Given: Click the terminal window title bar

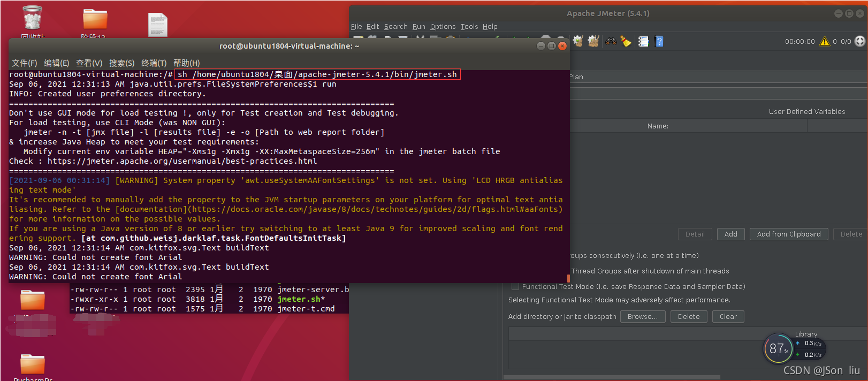Looking at the screenshot, I should point(289,46).
